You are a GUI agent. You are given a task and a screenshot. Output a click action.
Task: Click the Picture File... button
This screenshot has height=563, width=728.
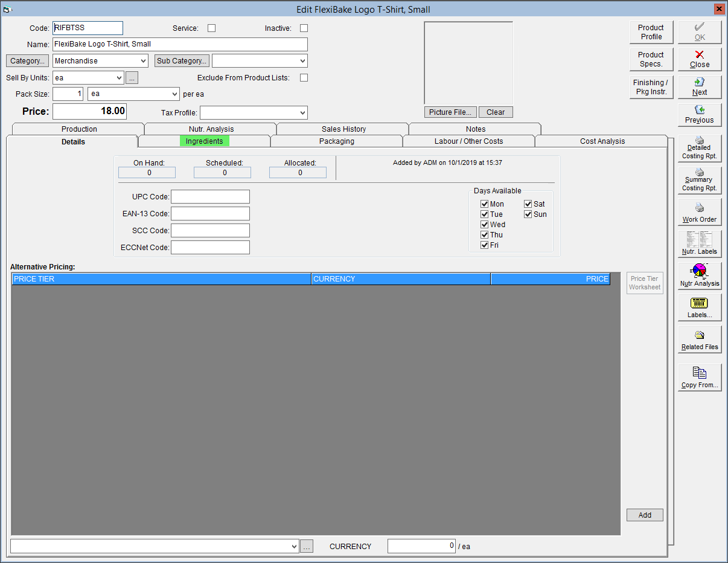coord(450,112)
